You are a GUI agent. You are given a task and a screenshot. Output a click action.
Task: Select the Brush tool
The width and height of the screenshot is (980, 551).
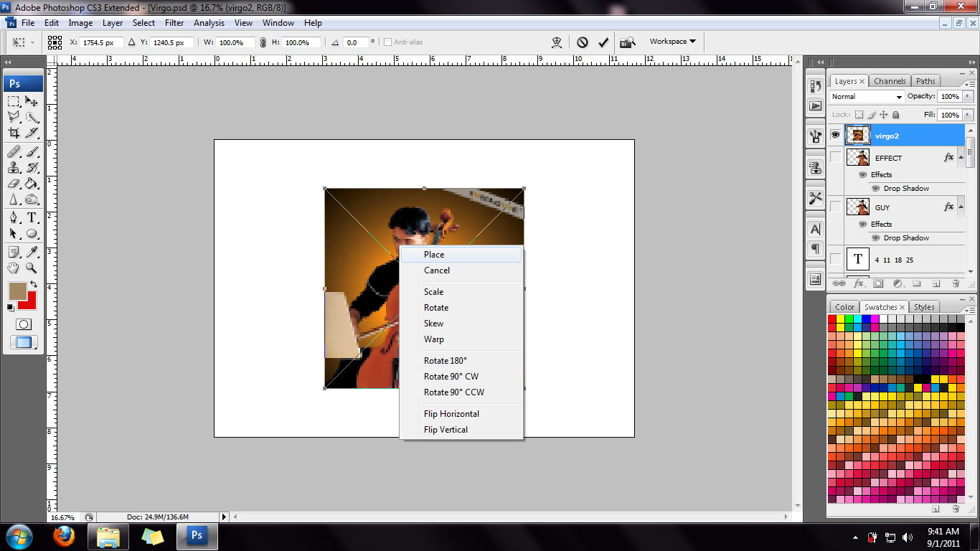(32, 152)
